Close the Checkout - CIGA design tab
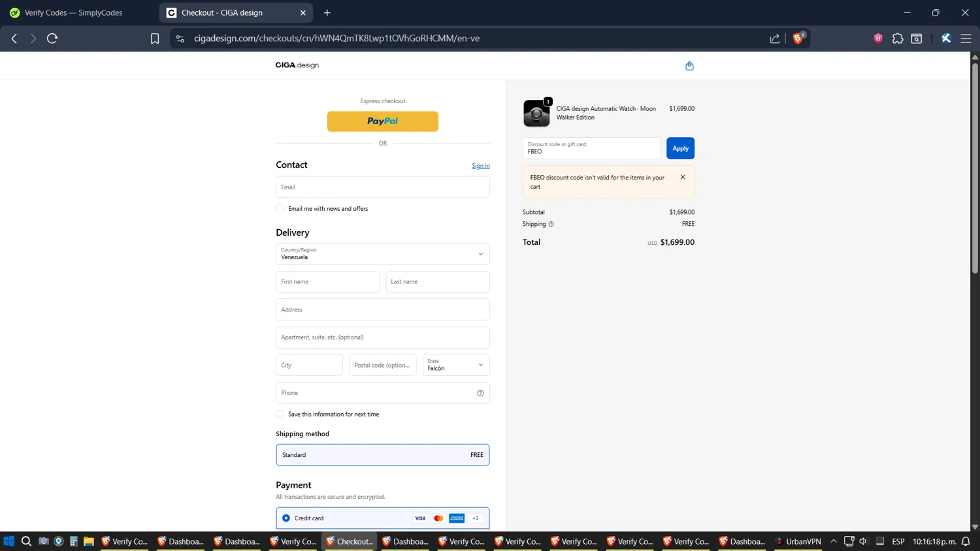The image size is (980, 551). click(x=303, y=12)
